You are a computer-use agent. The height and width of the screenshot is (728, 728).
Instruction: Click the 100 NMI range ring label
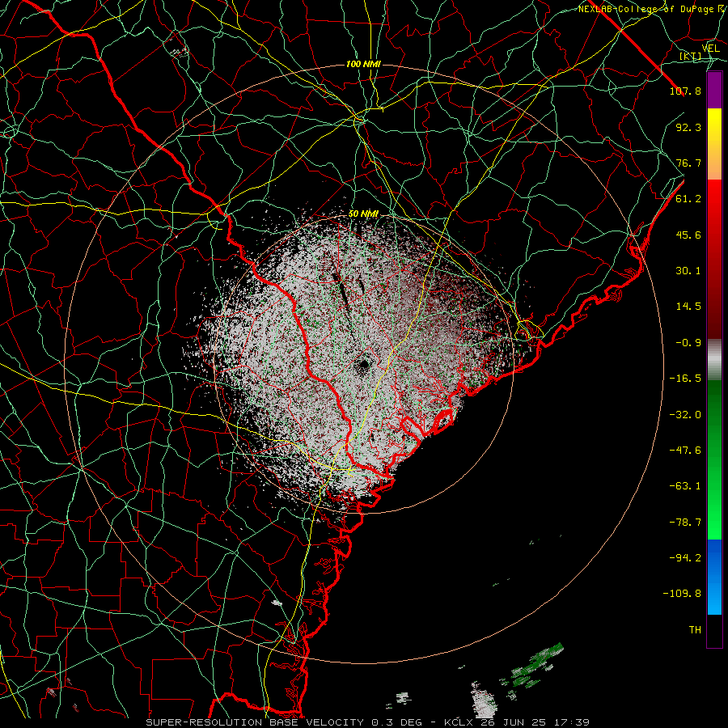pos(363,64)
